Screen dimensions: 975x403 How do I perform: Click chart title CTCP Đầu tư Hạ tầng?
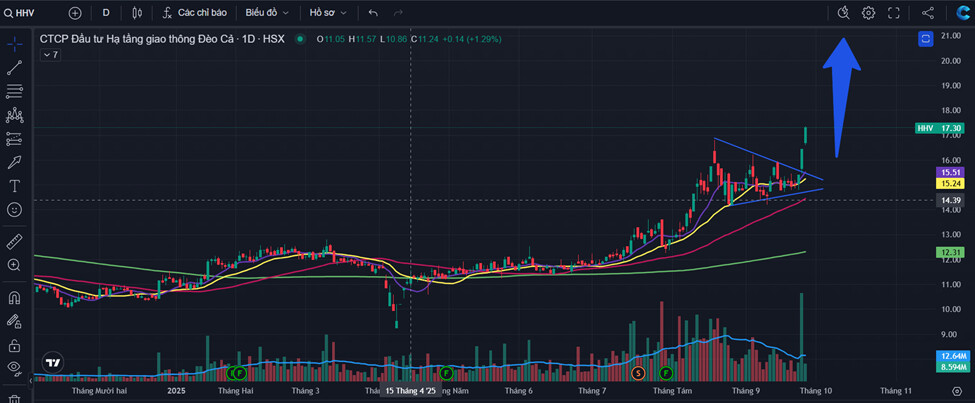[162, 39]
